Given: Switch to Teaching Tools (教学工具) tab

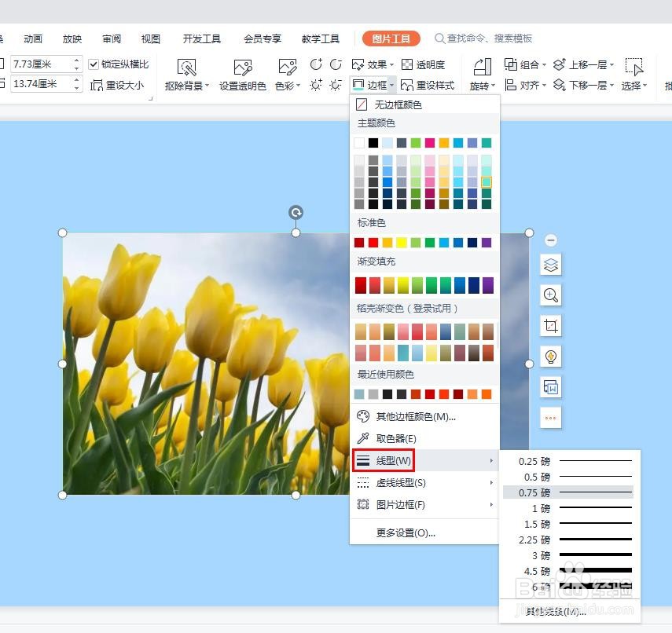Looking at the screenshot, I should tap(320, 39).
